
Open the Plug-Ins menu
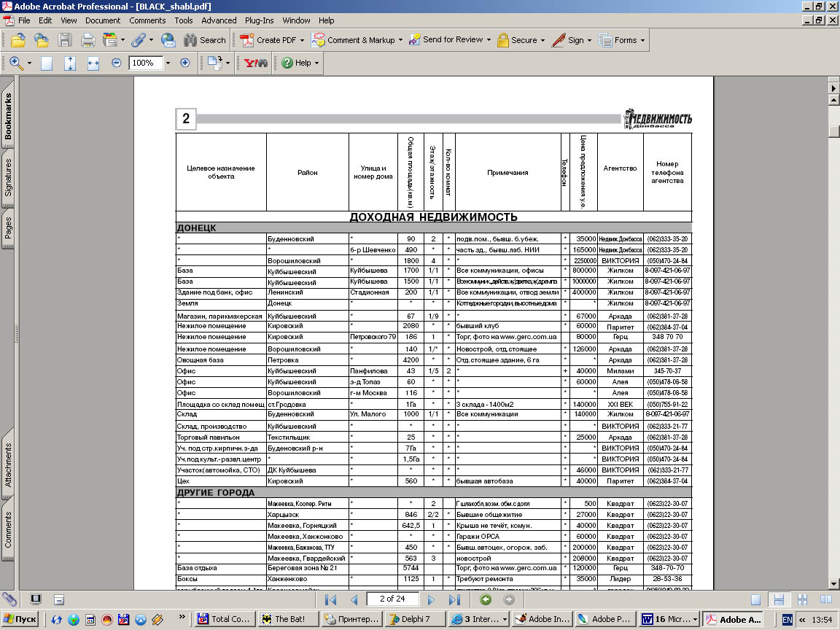pyautogui.click(x=260, y=21)
